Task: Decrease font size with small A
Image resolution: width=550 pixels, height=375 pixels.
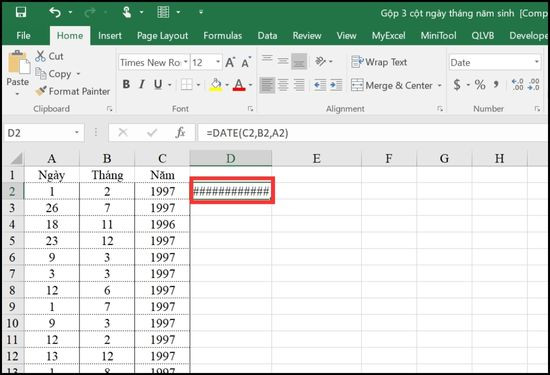Action: (246, 62)
